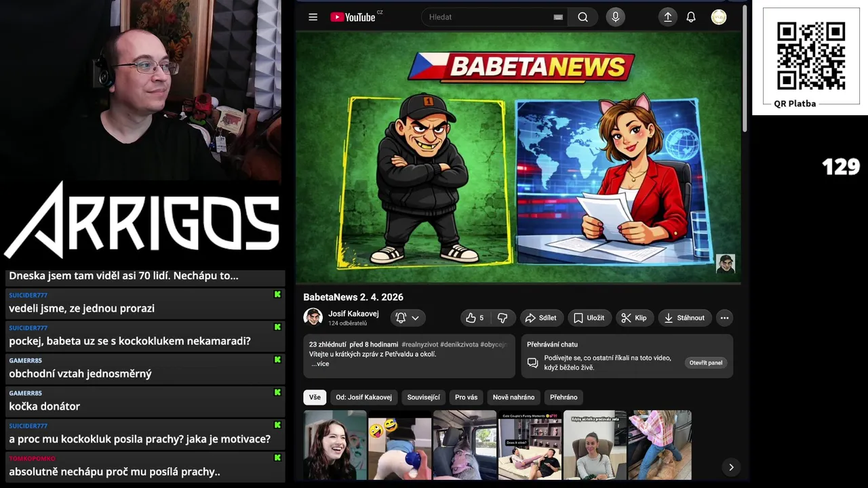Click the 'QR Platba' label

795,104
